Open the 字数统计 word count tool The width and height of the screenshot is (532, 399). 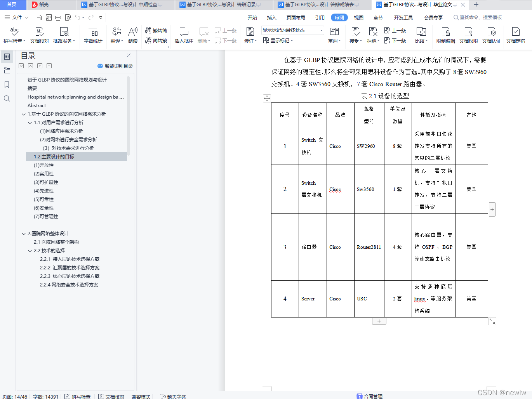(x=93, y=35)
